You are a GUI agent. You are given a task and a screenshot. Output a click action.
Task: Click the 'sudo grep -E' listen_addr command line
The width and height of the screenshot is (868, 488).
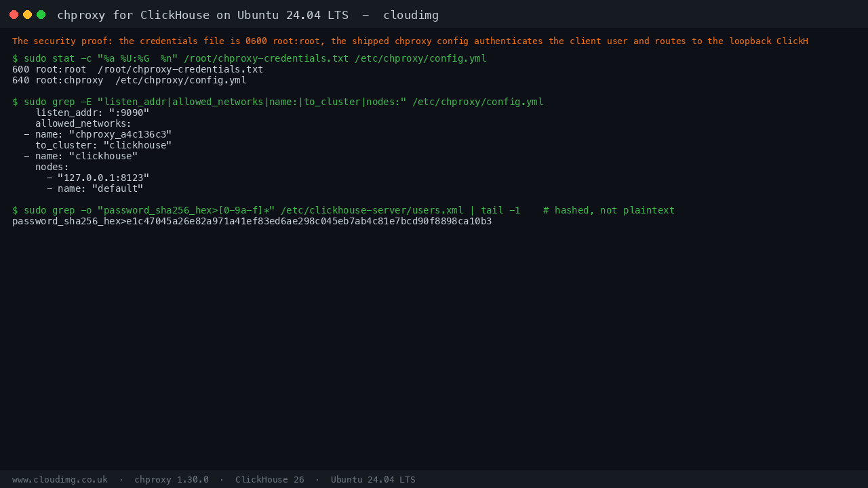[278, 102]
